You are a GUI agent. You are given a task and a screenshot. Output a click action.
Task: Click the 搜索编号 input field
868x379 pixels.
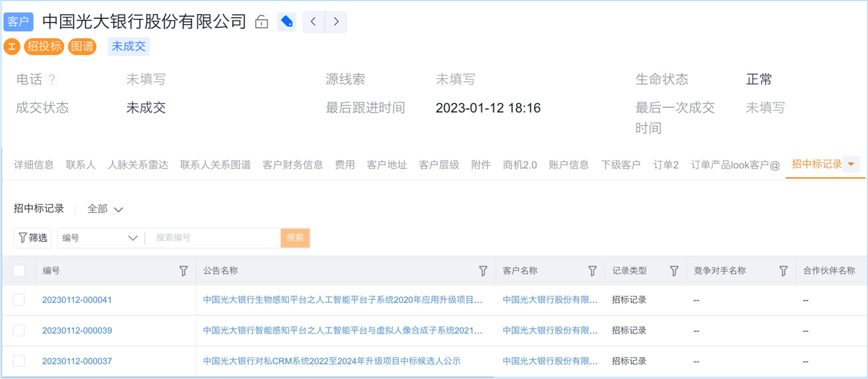[x=214, y=238]
